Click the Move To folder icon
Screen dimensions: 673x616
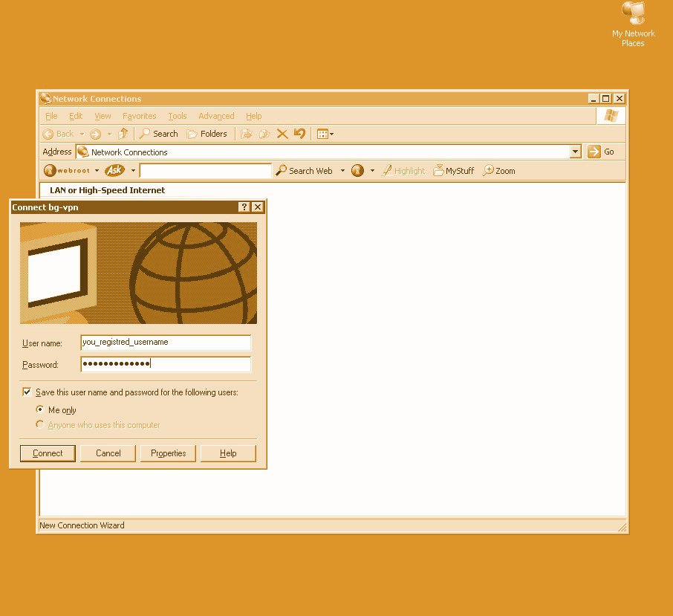pos(246,134)
